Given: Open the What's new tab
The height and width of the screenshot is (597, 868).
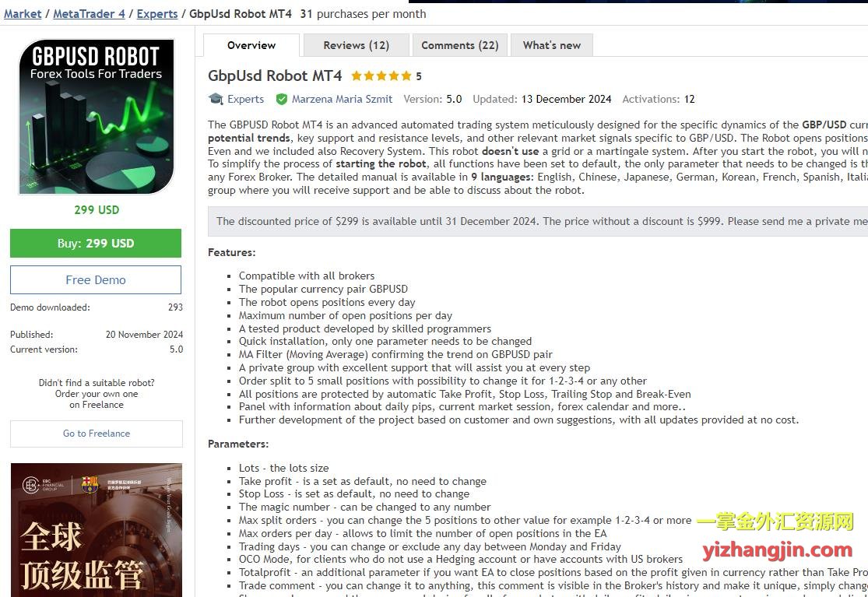Looking at the screenshot, I should (x=551, y=45).
